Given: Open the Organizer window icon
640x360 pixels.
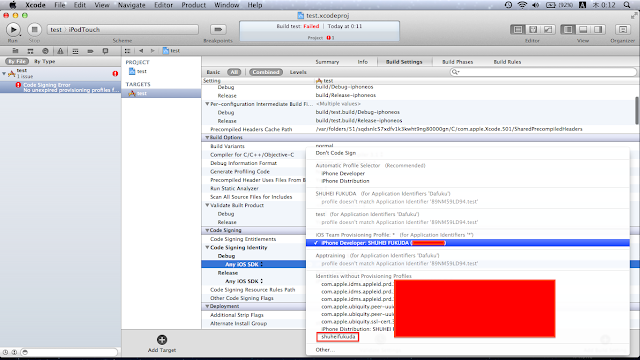Looking at the screenshot, I should click(x=623, y=29).
